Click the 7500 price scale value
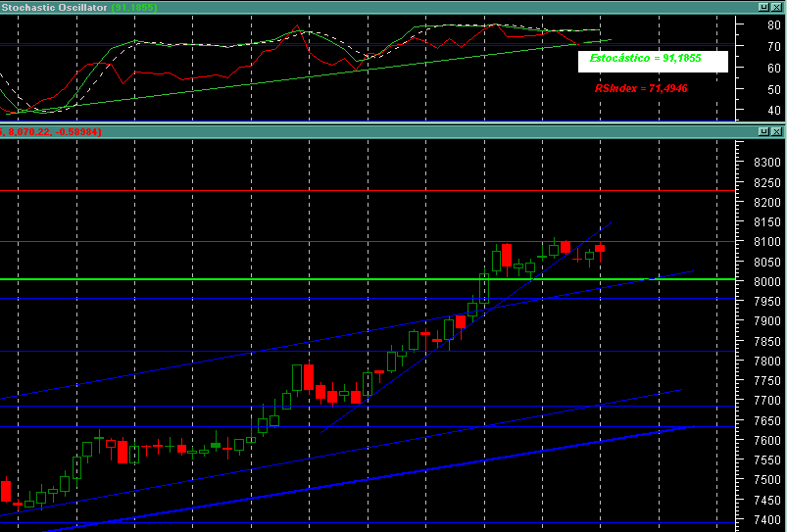This screenshot has width=787, height=532. [767, 480]
